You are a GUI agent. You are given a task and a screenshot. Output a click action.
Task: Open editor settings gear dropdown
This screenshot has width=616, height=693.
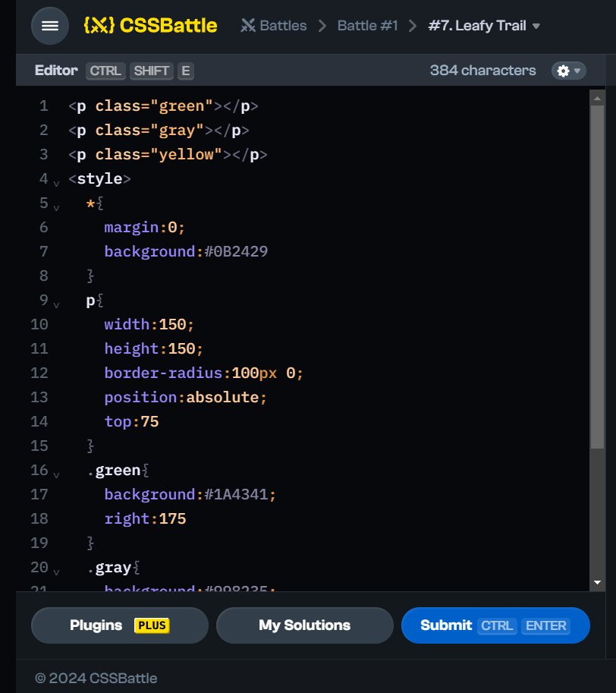pos(569,71)
